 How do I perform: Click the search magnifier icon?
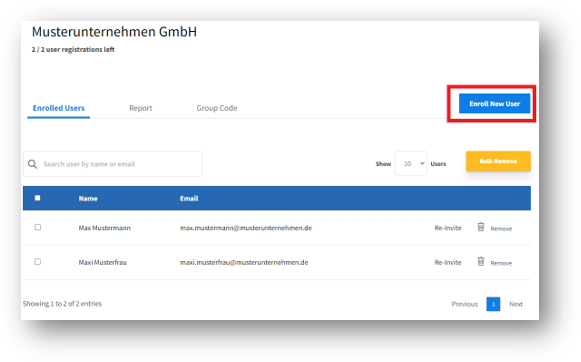(33, 164)
